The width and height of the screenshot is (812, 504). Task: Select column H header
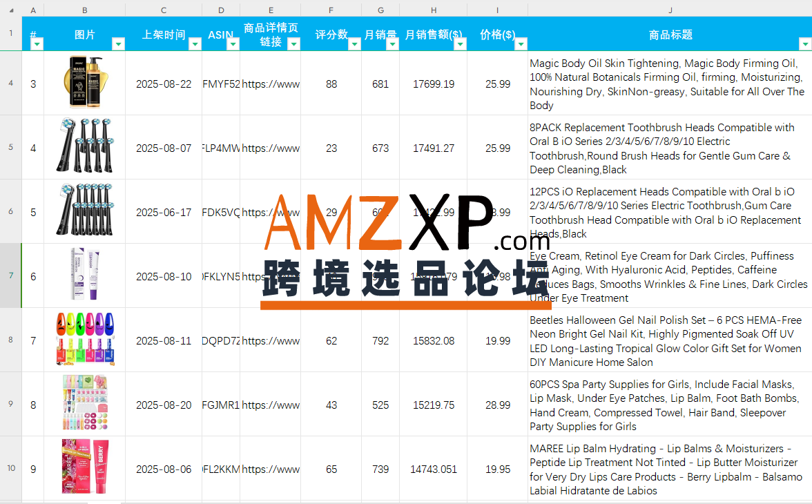point(433,10)
